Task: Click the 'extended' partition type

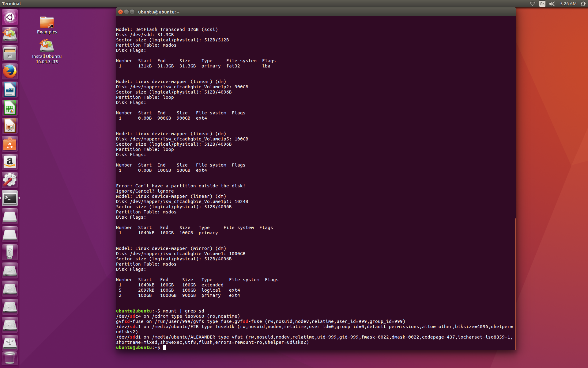Action: [212, 285]
